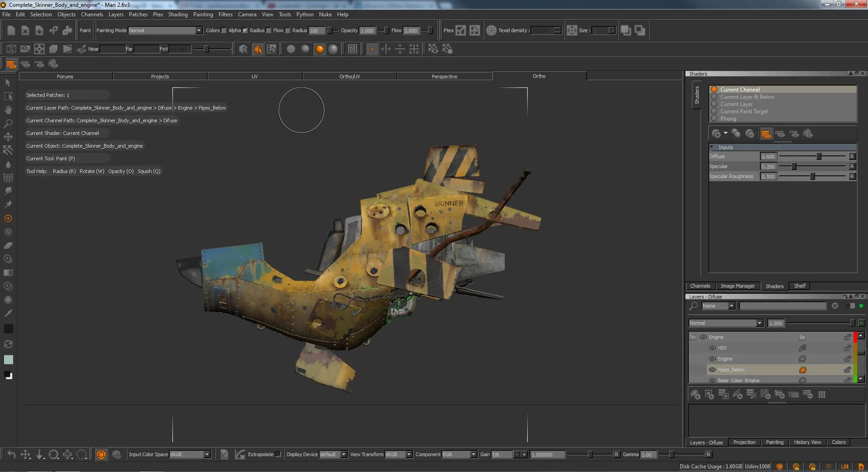Image resolution: width=868 pixels, height=472 pixels.
Task: Clear the layer search filter
Action: pos(835,306)
